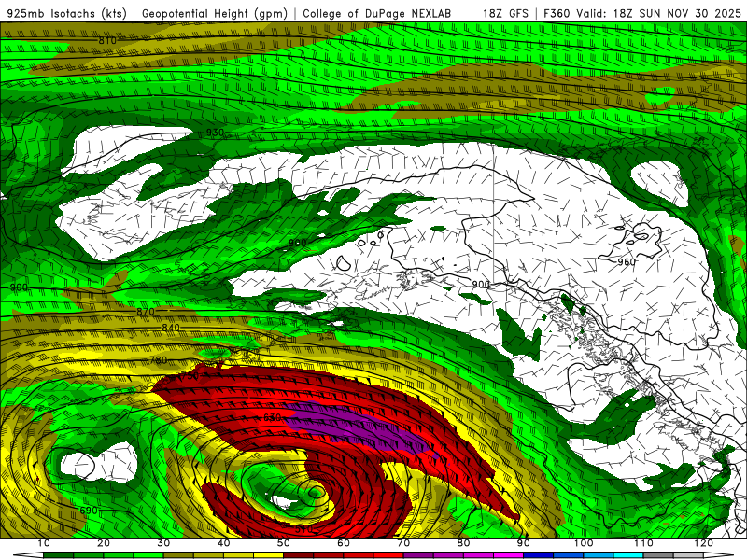747x560 pixels.
Task: Click the '925mb Isotachs (kts)' title text
Action: pyautogui.click(x=67, y=13)
